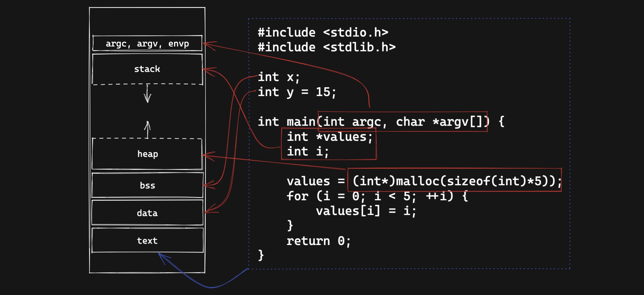The image size is (644, 295).
Task: Click the downward stack growth arrow
Action: [x=147, y=94]
